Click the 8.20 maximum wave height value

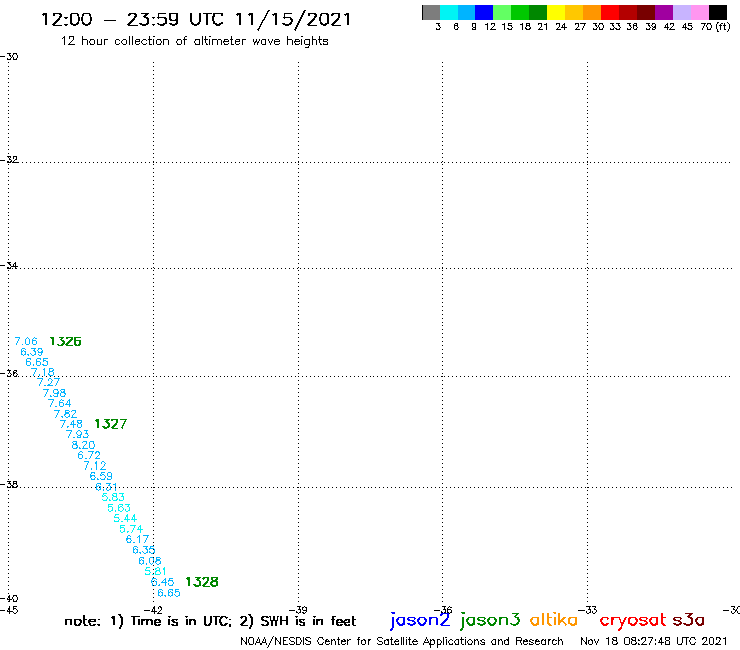point(83,445)
